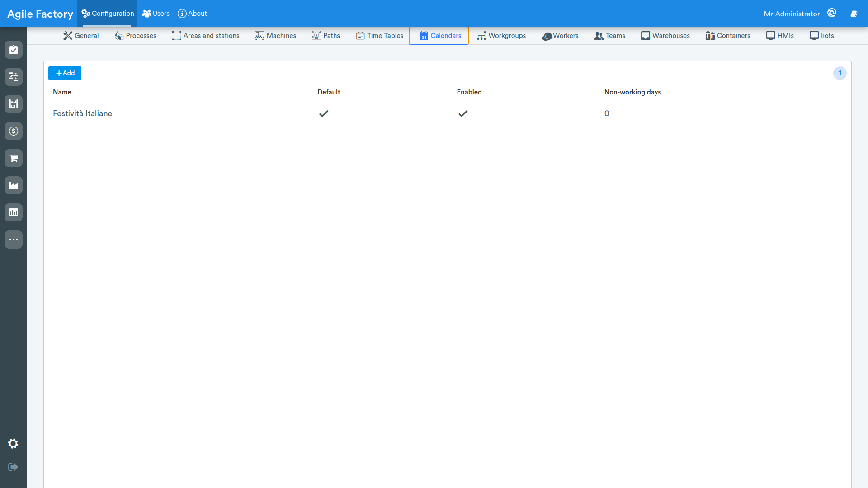Screen dimensions: 868x488
Task: Click the book icon in top-right corner
Action: 854,14
